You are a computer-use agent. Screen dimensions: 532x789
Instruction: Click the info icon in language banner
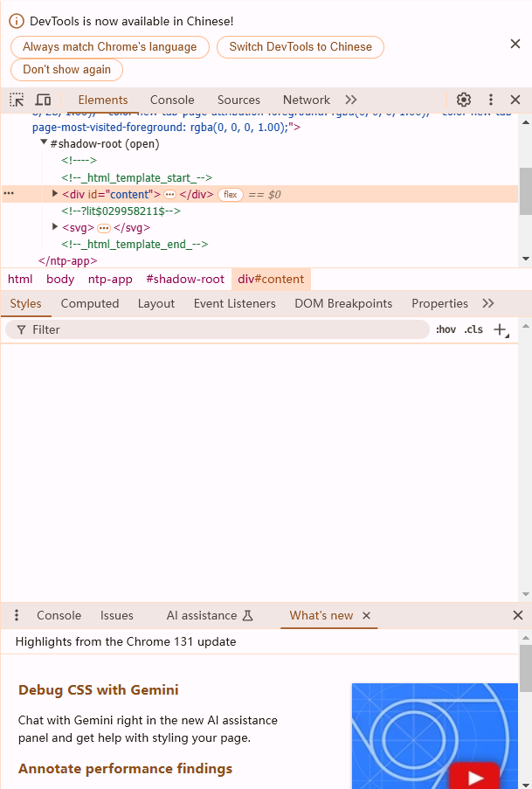(x=17, y=21)
